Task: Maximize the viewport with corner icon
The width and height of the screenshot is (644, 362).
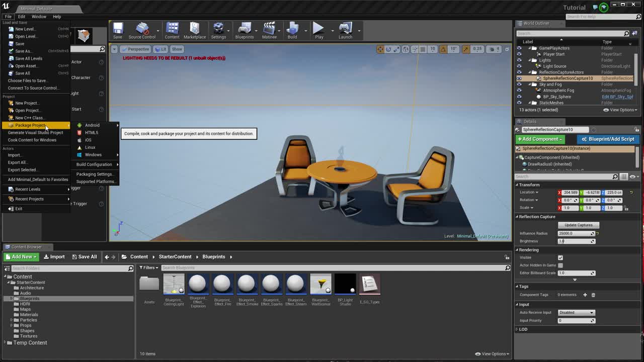Action: click(506, 49)
